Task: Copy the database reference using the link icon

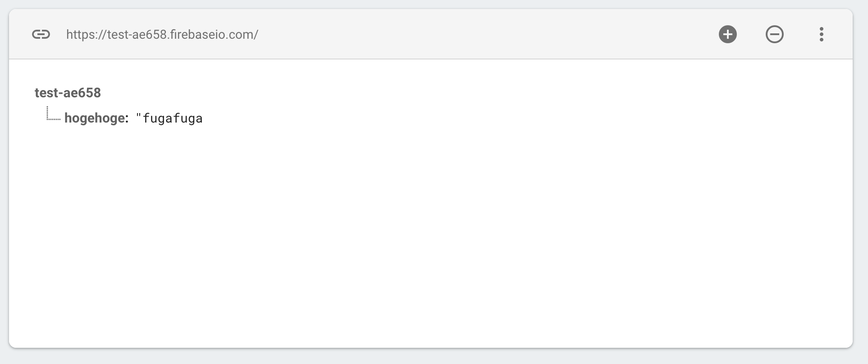Action: [41, 34]
